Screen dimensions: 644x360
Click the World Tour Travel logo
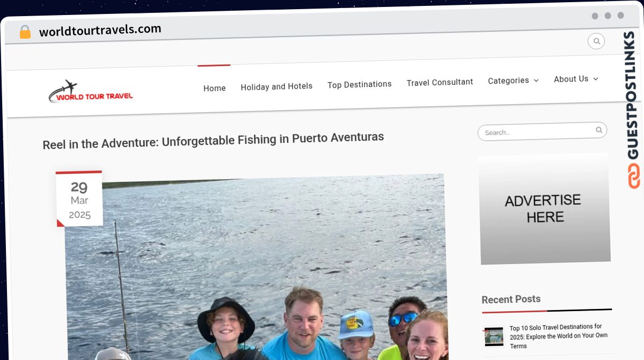(91, 92)
